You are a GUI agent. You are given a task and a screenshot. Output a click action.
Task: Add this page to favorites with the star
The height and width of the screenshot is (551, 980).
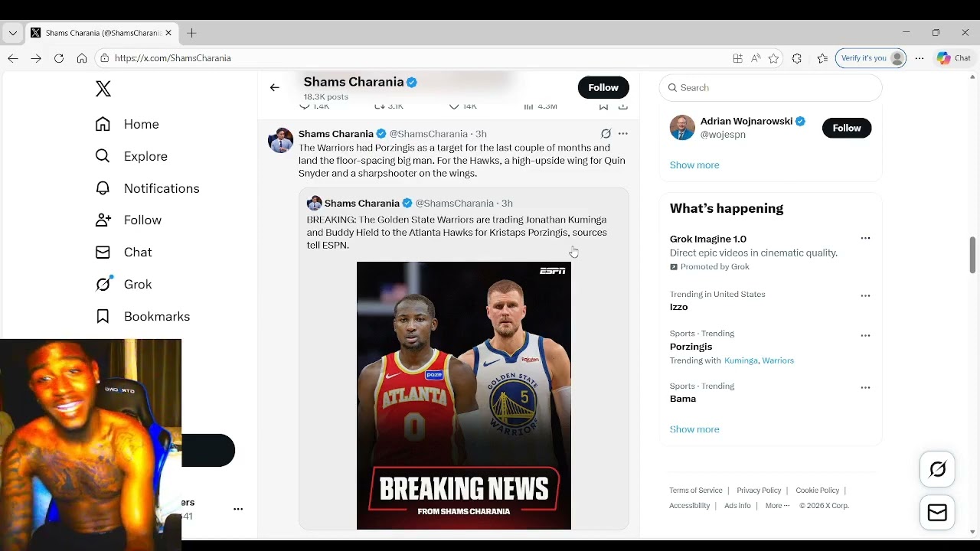click(774, 58)
